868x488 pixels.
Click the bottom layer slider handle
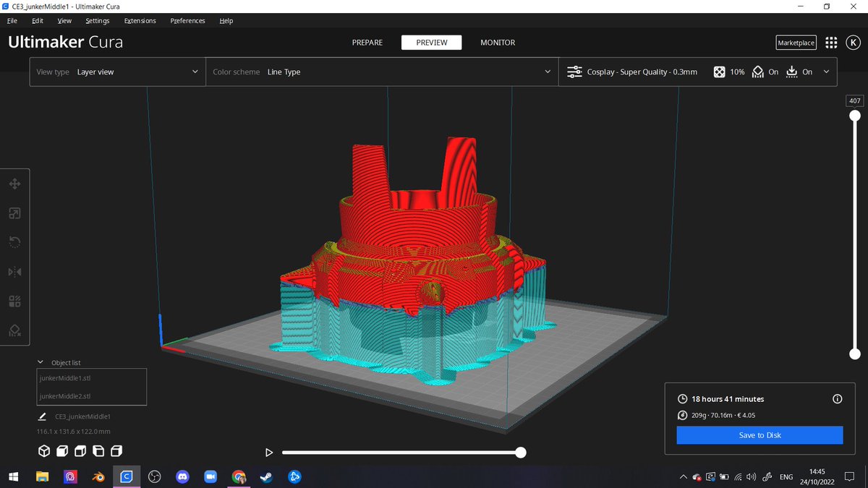click(x=855, y=354)
